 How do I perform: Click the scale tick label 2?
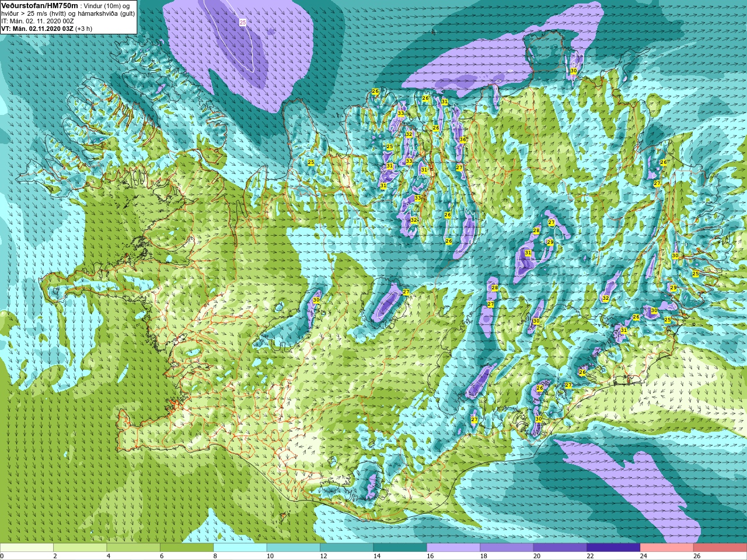(x=55, y=556)
